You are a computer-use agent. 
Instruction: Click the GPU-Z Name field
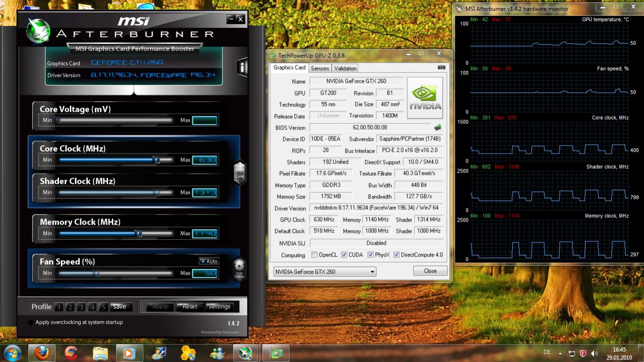tap(356, 81)
